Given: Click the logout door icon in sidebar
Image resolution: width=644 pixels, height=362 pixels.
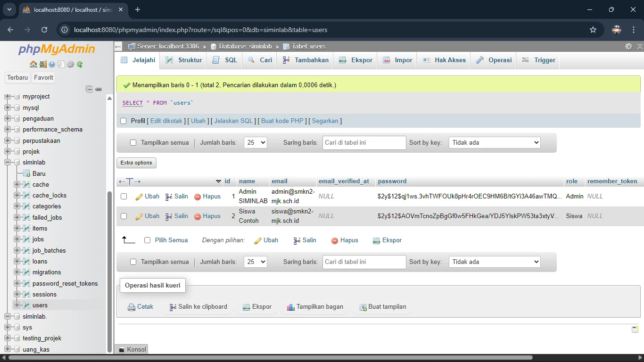Looking at the screenshot, I should tap(42, 65).
